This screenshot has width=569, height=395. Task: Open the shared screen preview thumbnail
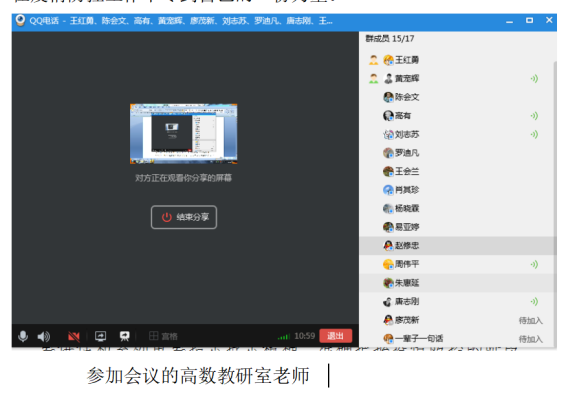coord(184,134)
